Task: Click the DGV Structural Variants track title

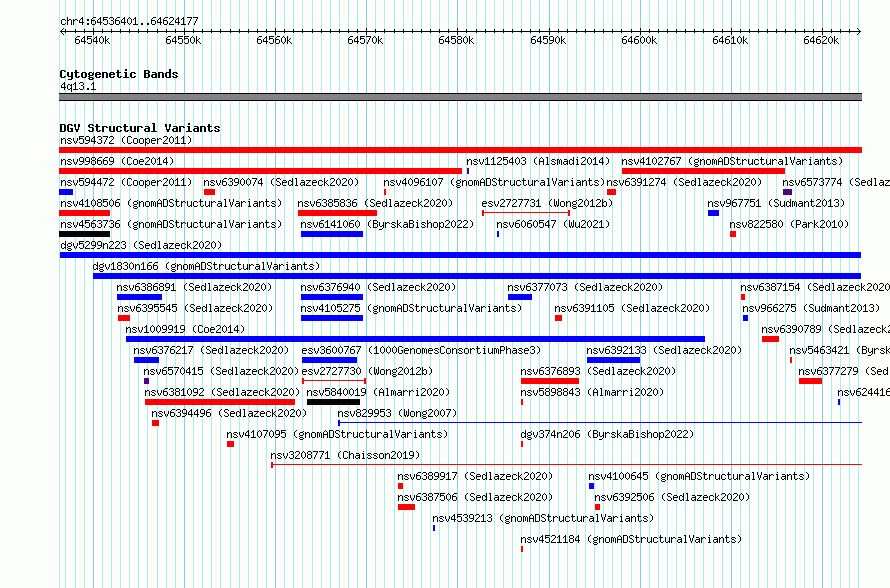Action: [140, 128]
